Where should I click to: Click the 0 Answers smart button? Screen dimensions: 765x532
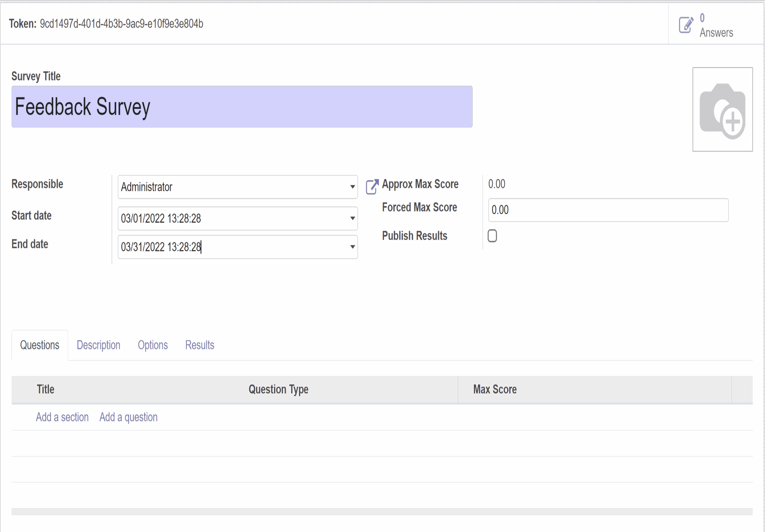[716, 25]
